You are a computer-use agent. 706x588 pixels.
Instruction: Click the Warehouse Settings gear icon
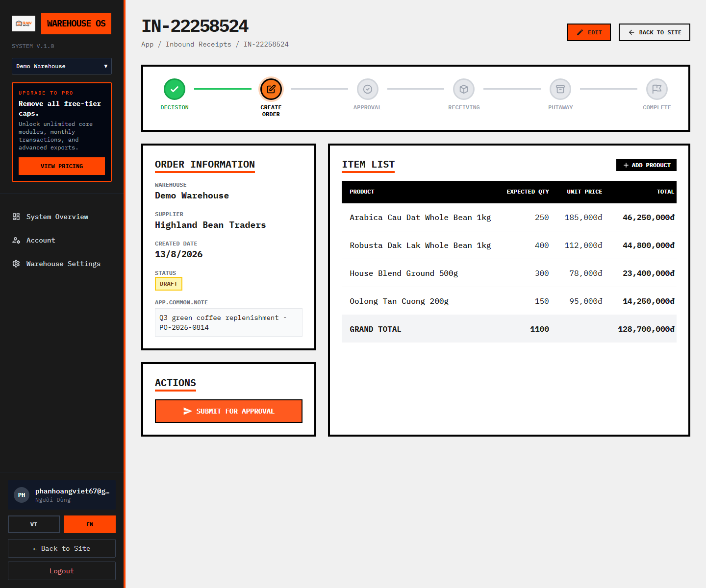pyautogui.click(x=16, y=264)
